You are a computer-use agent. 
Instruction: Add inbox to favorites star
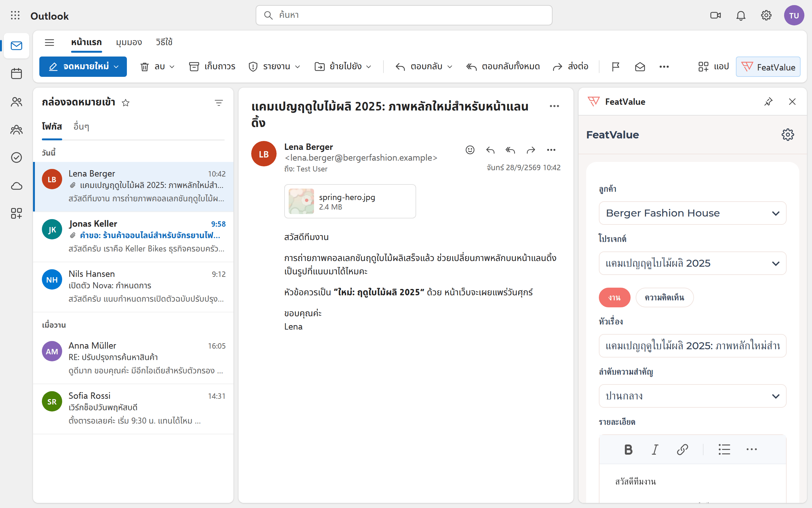click(126, 103)
